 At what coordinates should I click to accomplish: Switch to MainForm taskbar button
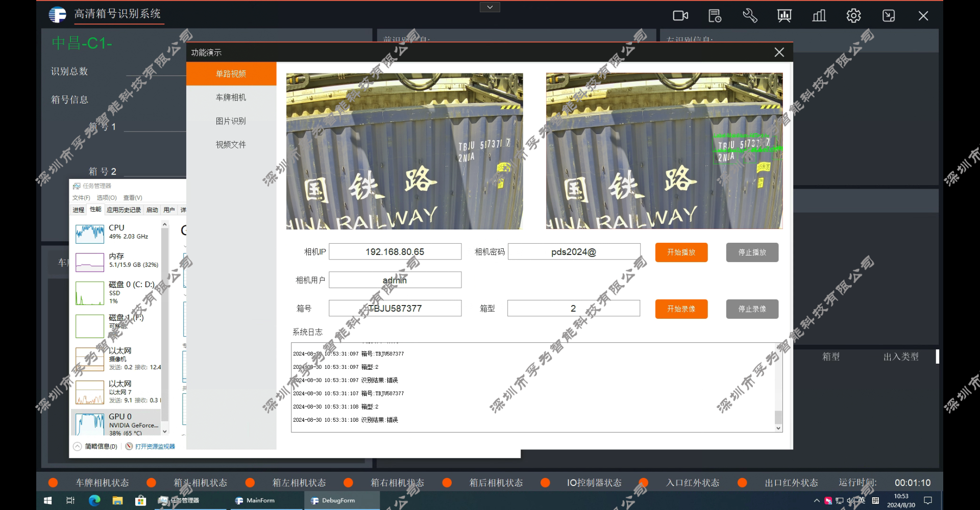click(265, 501)
